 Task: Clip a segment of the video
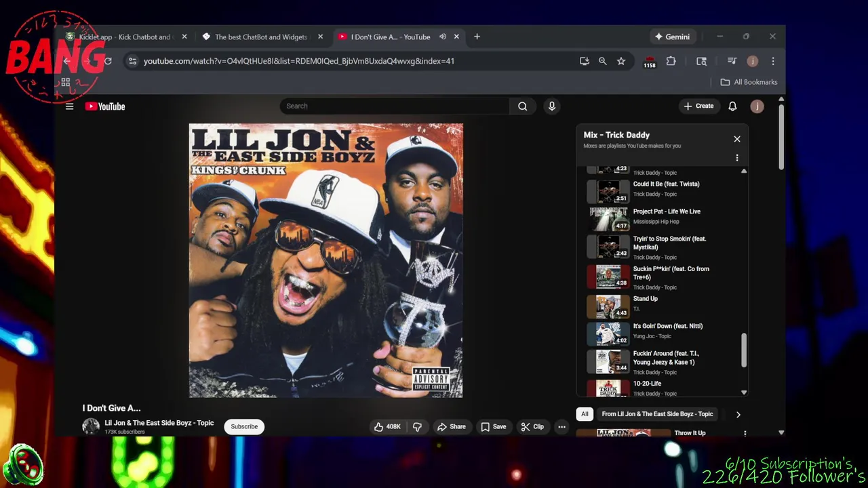pyautogui.click(x=532, y=426)
